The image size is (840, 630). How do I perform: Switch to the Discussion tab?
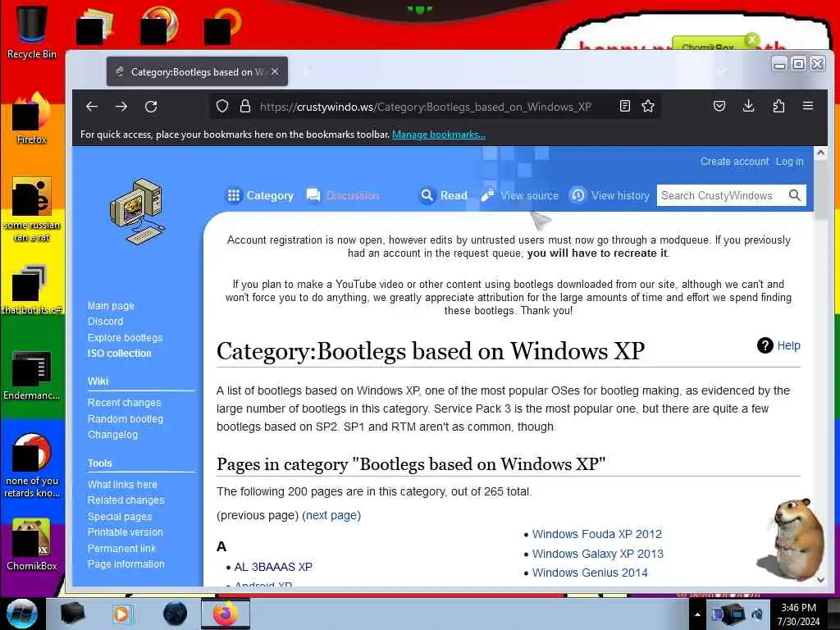click(343, 195)
